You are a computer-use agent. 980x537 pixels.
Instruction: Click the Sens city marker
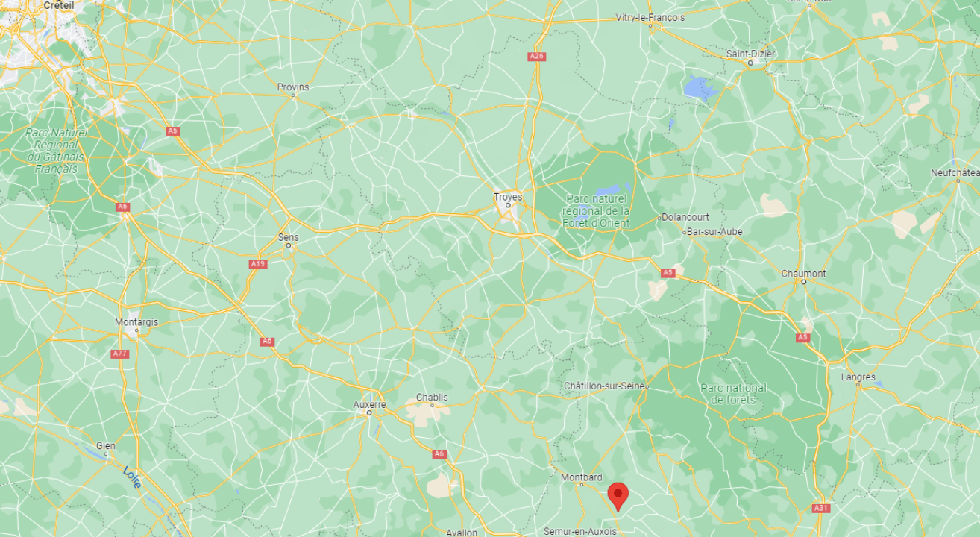[288, 245]
